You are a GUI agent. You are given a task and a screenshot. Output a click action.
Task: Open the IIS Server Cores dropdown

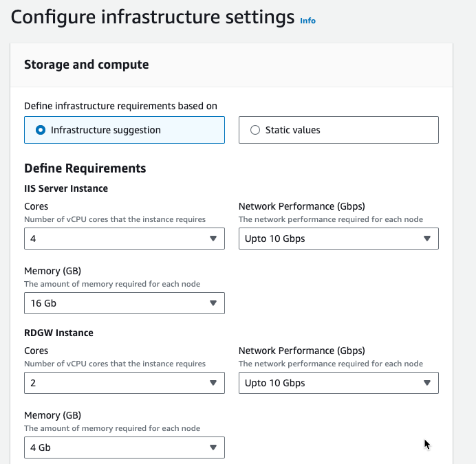[x=125, y=239]
